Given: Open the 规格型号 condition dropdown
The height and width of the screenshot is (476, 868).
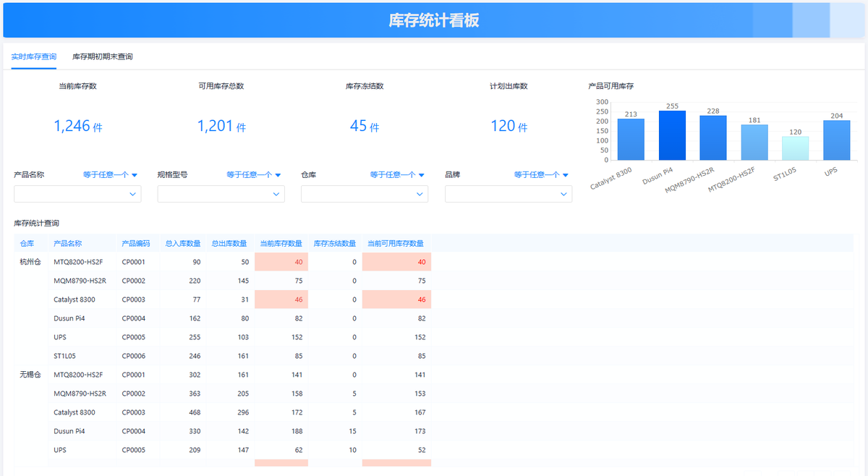Looking at the screenshot, I should [253, 174].
